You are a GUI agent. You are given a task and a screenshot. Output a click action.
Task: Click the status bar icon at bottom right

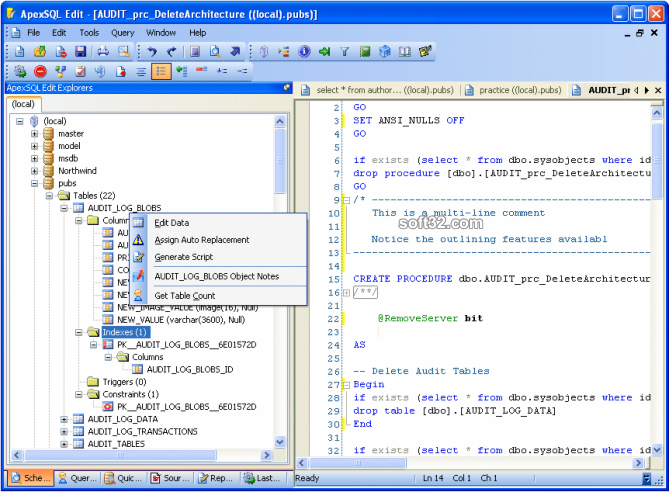click(647, 479)
